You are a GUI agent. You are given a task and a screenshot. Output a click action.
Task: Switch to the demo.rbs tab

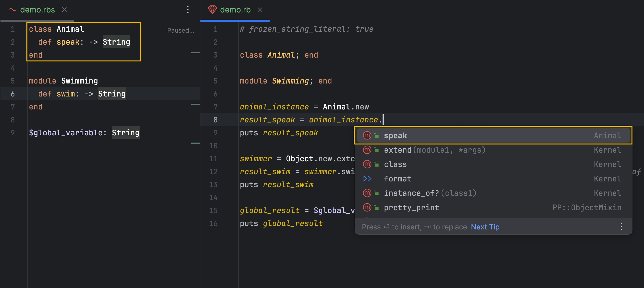click(37, 10)
